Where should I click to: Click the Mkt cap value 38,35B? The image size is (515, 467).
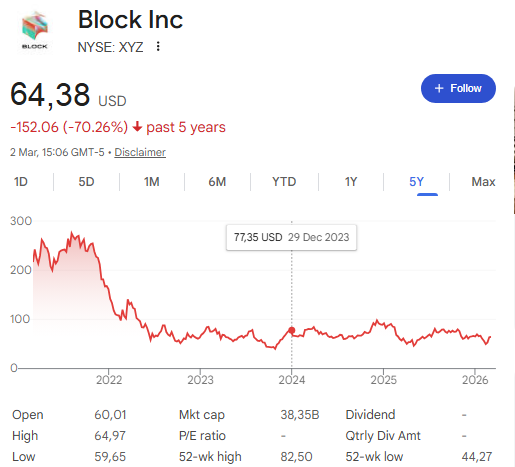[x=300, y=415]
